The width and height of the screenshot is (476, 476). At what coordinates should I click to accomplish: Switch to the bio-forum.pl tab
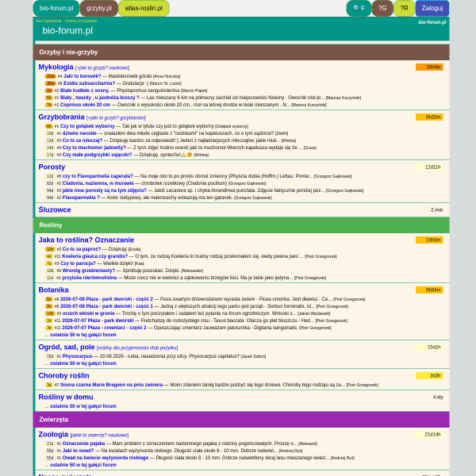tap(56, 8)
